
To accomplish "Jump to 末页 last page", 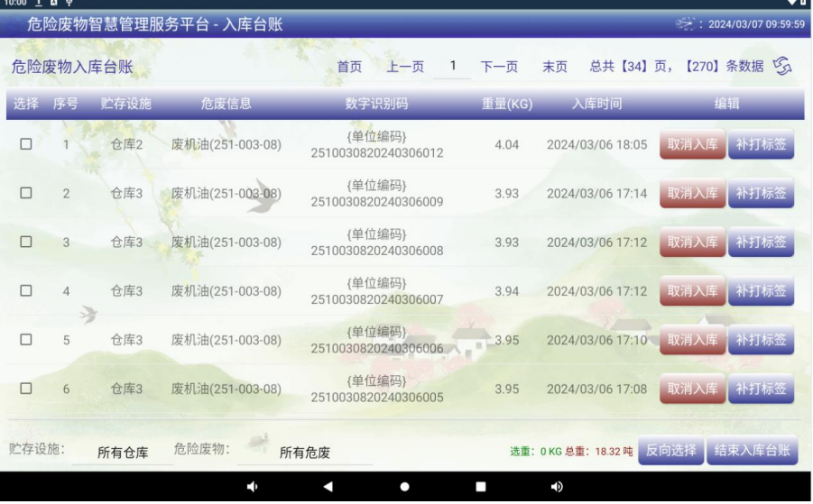I will coord(555,67).
